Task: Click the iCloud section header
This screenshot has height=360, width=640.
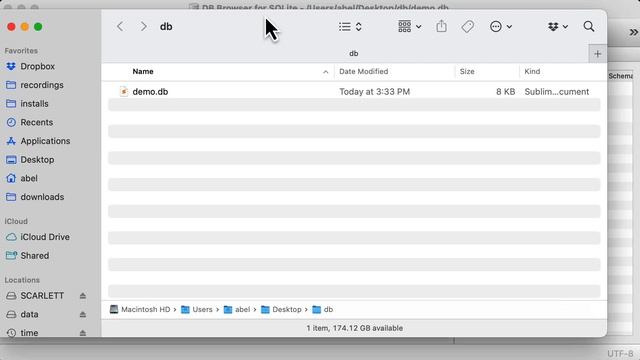Action: coord(16,221)
